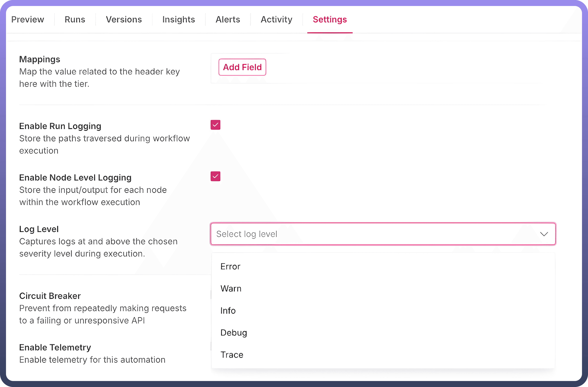
Task: Click the Add Field button
Action: [242, 67]
